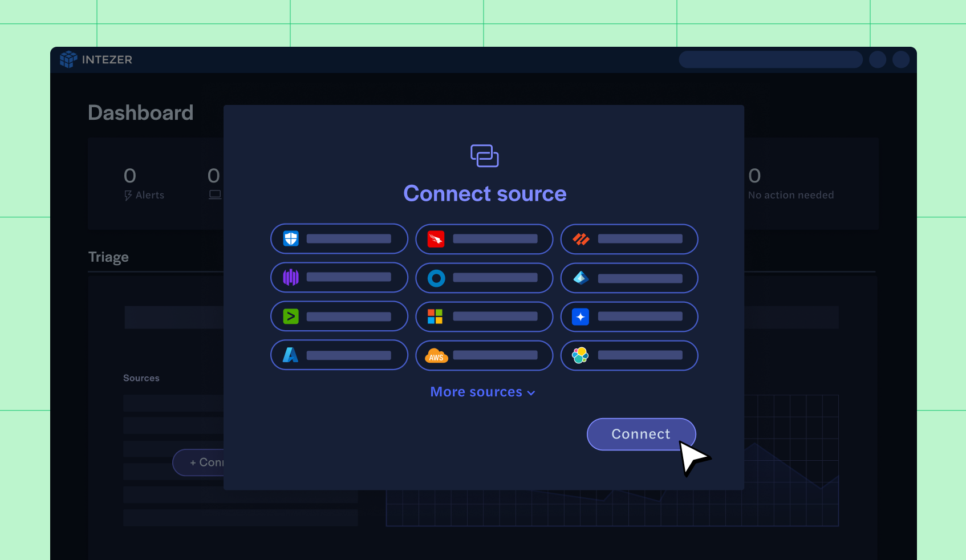Select the blue sparkle source icon

[581, 316]
